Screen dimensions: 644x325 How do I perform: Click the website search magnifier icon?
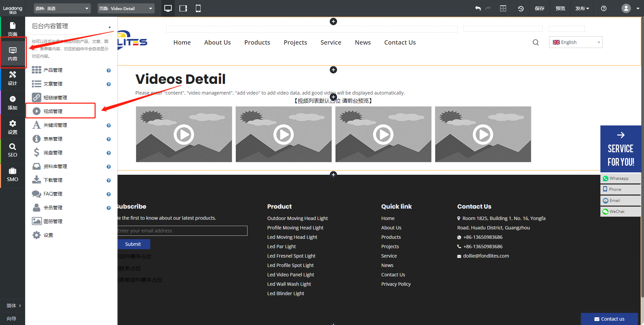[x=536, y=42]
